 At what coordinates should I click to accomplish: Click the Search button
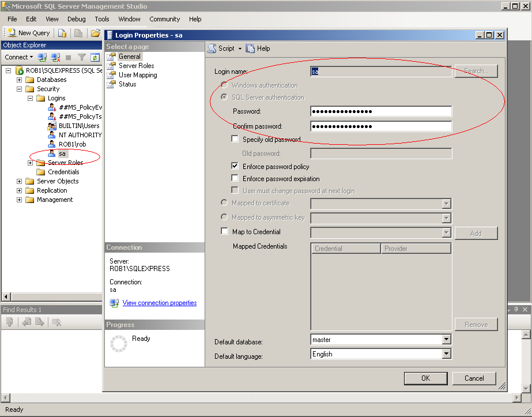(476, 71)
